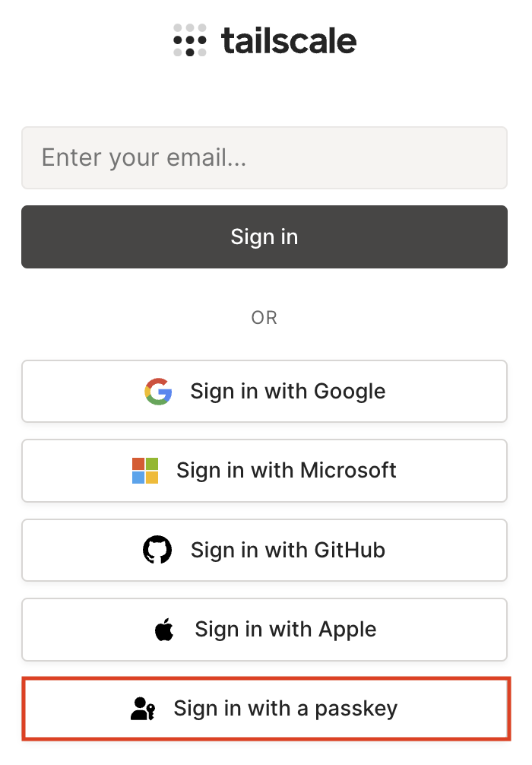Click the GitHub Octocat logo icon
532x765 pixels.
(158, 550)
